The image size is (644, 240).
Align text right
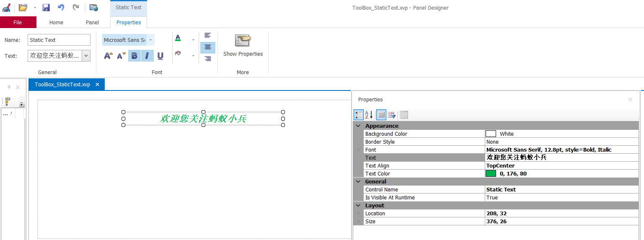pyautogui.click(x=208, y=59)
